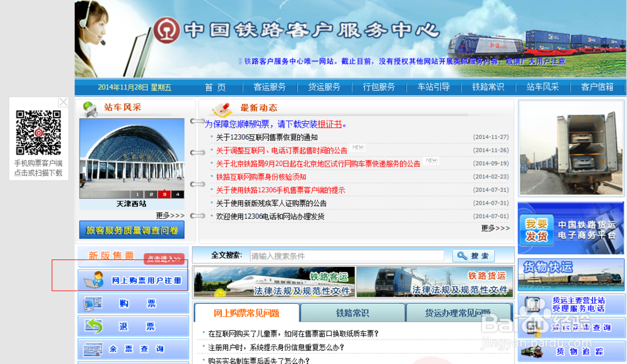
Task: Open the 货物快运 banner
Action: pos(571,274)
